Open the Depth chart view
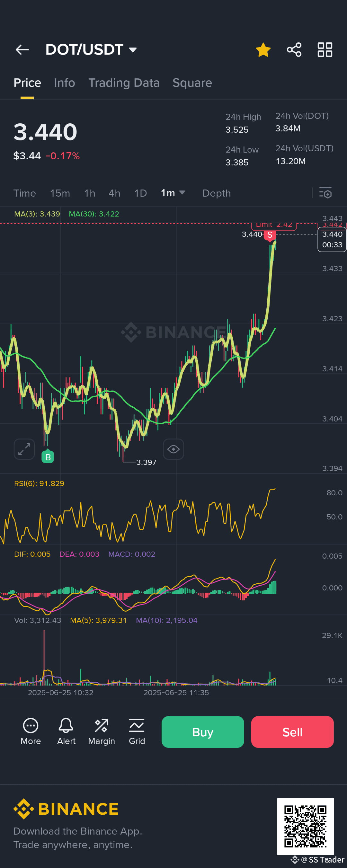This screenshot has width=347, height=868. point(217,193)
